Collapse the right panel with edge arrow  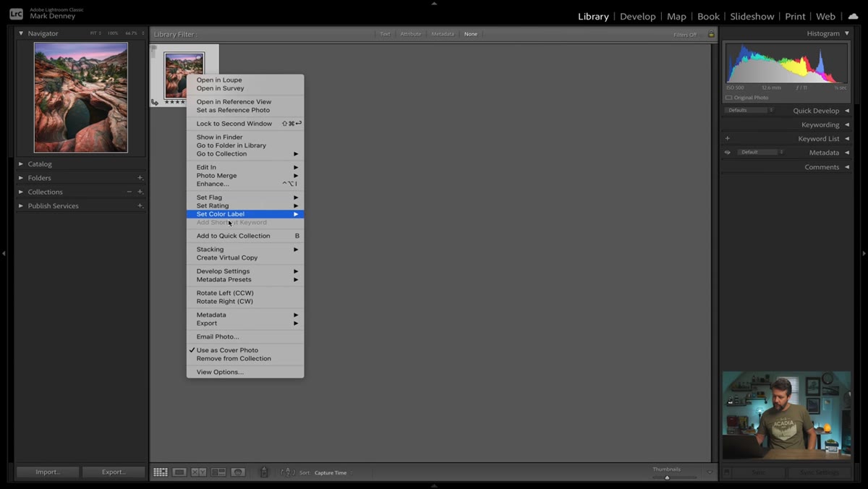(x=864, y=253)
